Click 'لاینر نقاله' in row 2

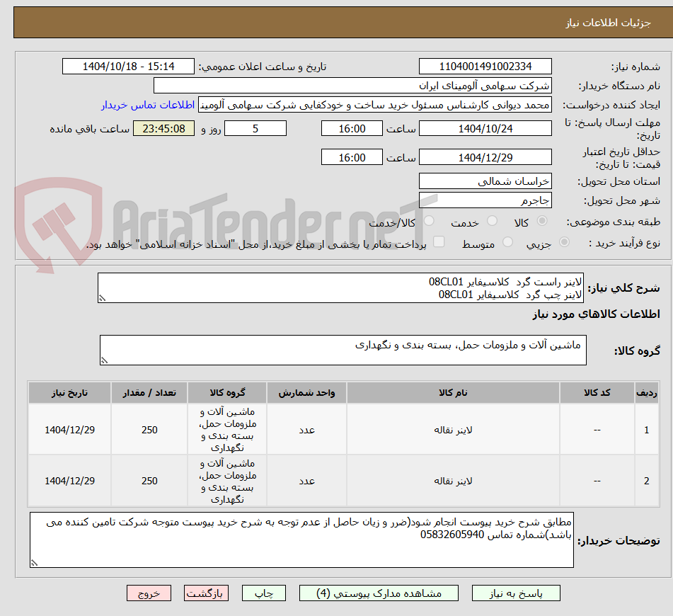point(453,481)
